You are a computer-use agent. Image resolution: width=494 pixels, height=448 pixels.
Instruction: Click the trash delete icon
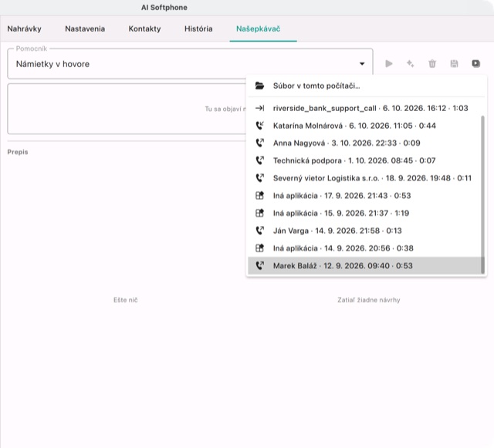[x=432, y=64]
